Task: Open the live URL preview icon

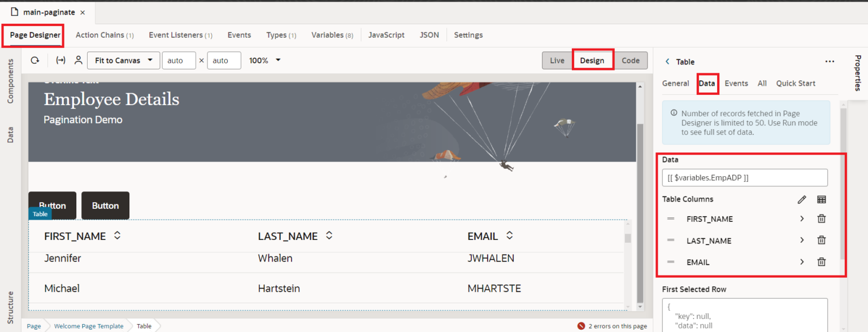Action: [x=61, y=60]
